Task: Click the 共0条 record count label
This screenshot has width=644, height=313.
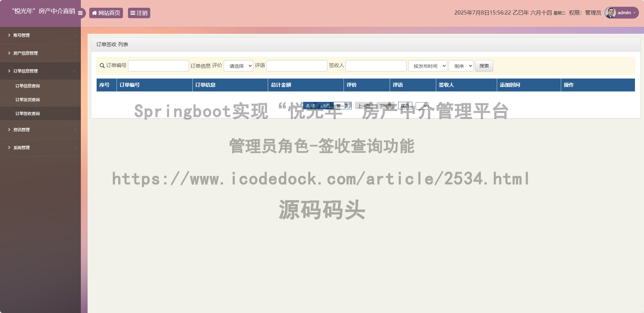Action: [311, 106]
